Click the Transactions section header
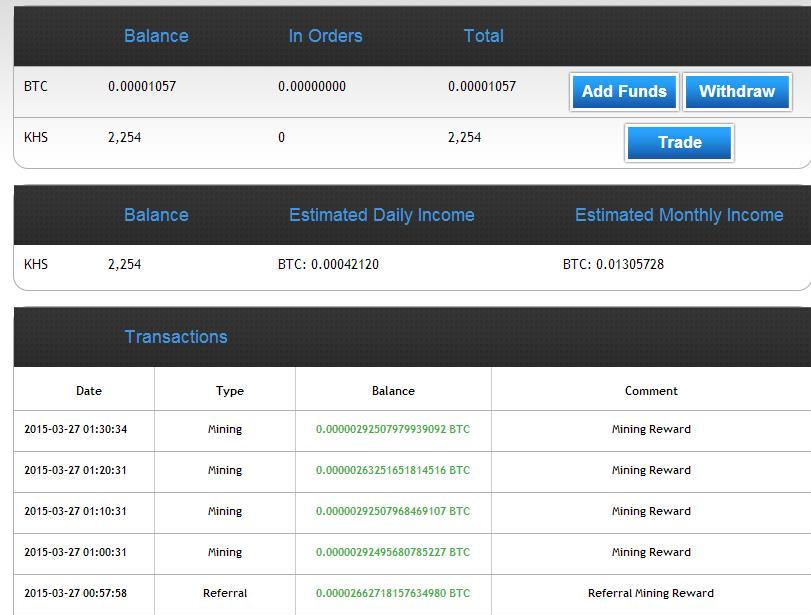 click(176, 337)
